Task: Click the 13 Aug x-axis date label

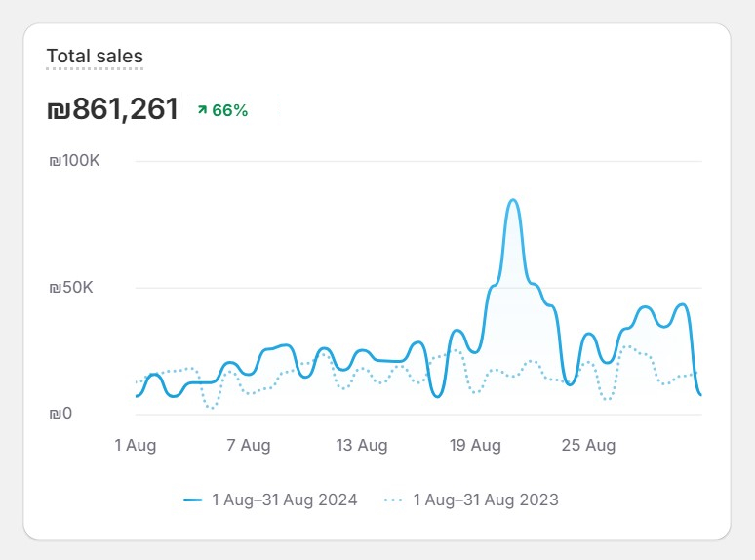Action: click(362, 445)
